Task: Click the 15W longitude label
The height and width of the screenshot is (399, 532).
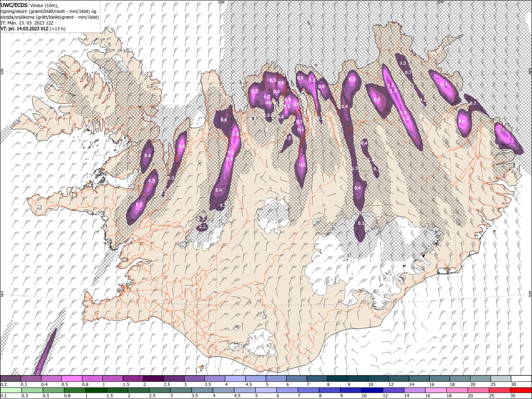Action: click(x=440, y=2)
